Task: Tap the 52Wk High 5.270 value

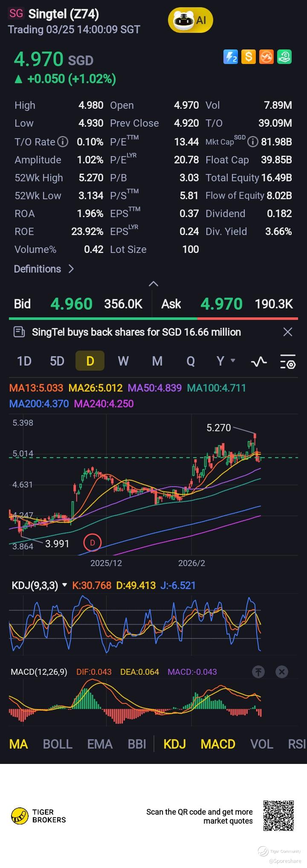Action: click(x=91, y=178)
